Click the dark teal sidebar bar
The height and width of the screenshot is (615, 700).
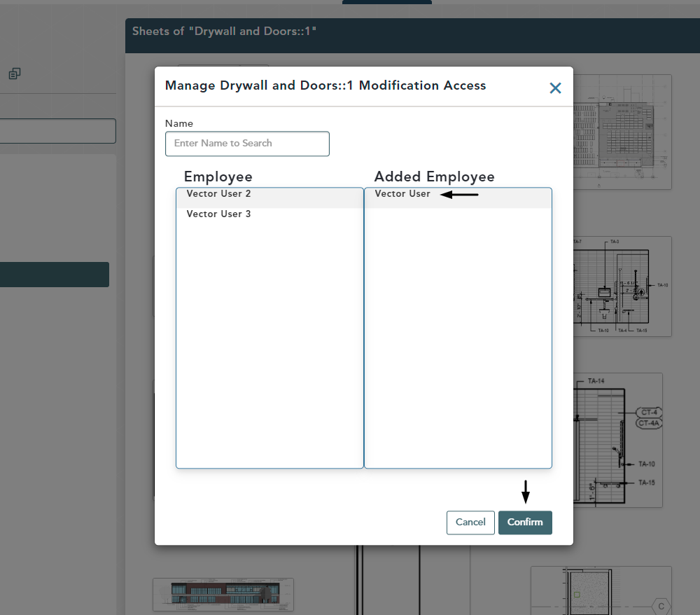[55, 275]
